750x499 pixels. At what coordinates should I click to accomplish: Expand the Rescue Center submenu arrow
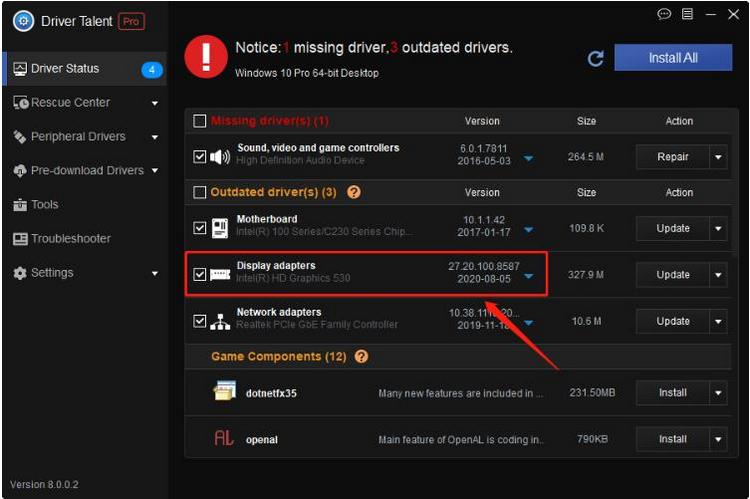pos(154,103)
